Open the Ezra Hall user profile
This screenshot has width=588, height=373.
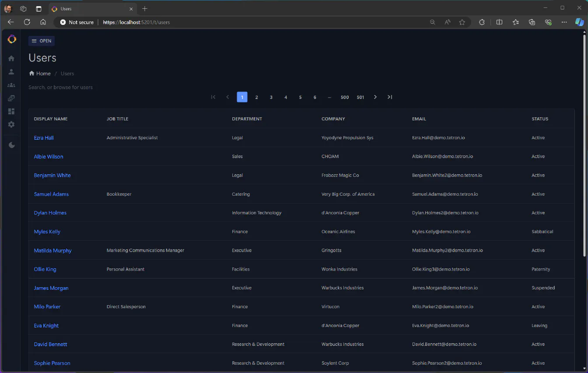44,138
